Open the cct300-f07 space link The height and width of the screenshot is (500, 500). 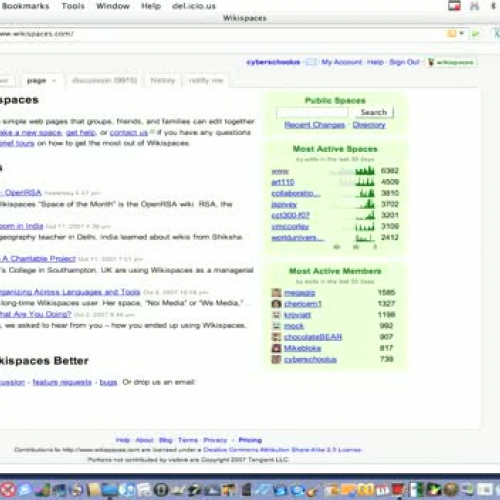(290, 215)
